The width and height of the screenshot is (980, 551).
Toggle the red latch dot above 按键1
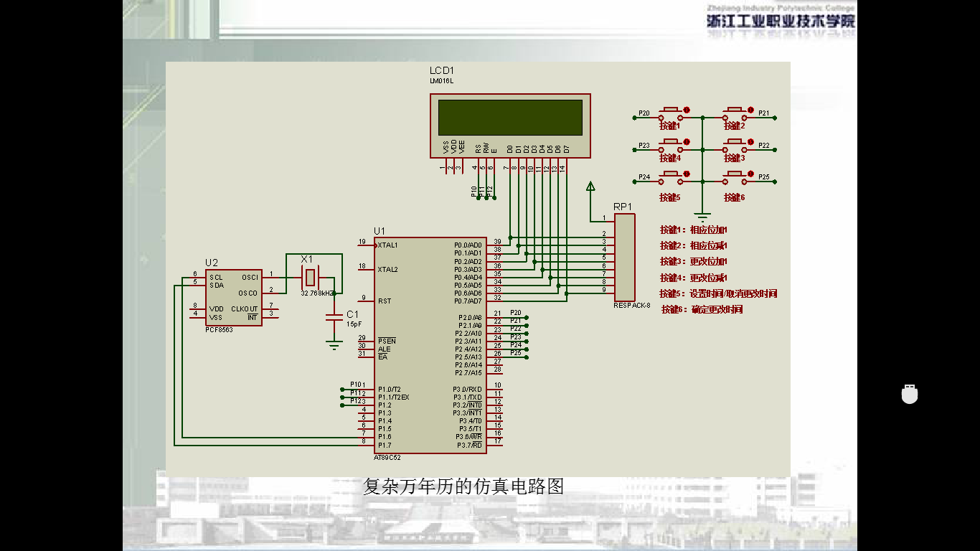687,110
